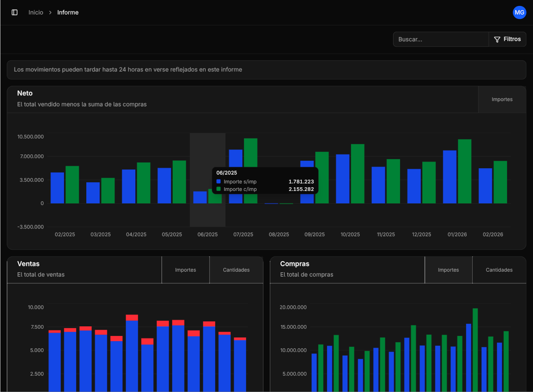
Task: Select Importes tab in Neto card
Action: (x=502, y=99)
